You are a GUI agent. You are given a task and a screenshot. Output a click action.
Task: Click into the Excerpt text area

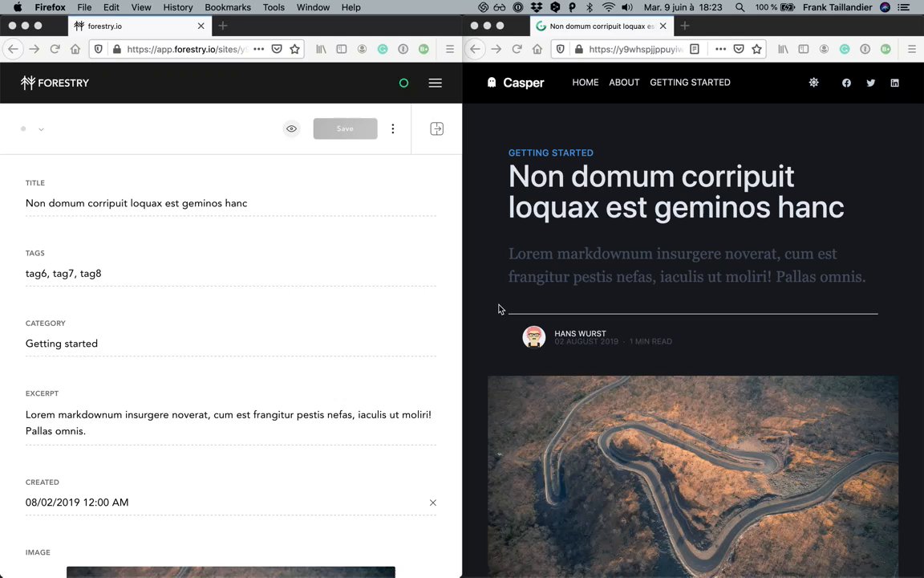click(x=230, y=423)
